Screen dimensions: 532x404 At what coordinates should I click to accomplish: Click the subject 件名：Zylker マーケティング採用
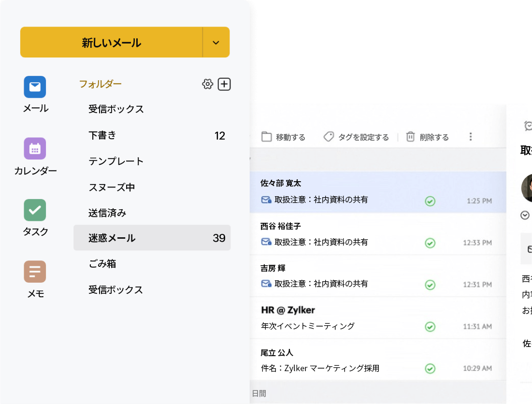click(x=320, y=368)
